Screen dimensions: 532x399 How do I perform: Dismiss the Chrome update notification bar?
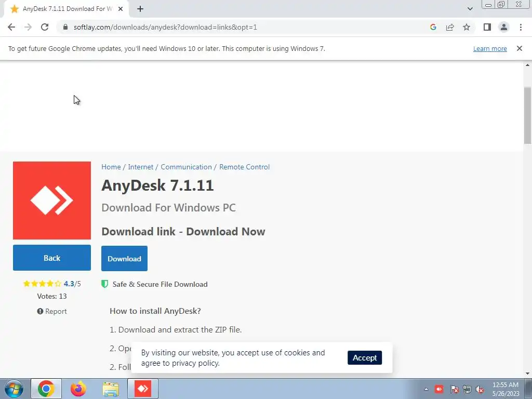[519, 48]
